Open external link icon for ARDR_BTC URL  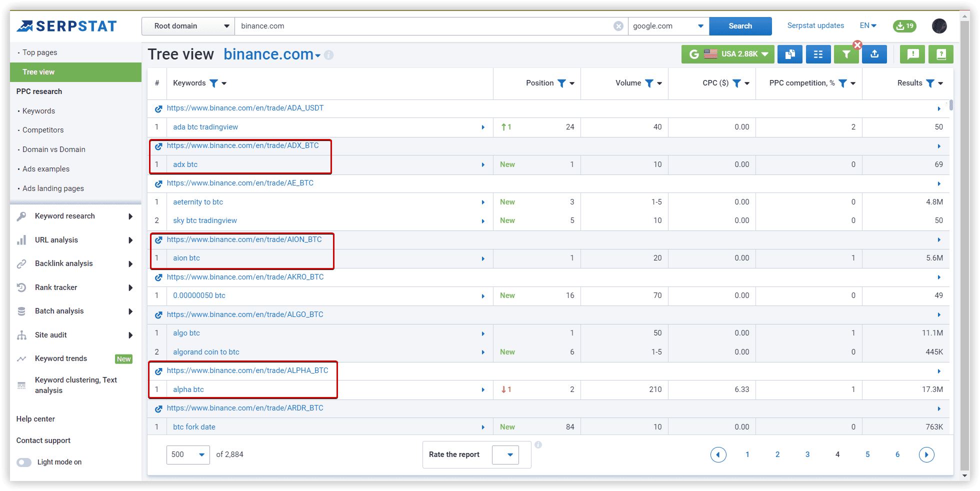[158, 408]
